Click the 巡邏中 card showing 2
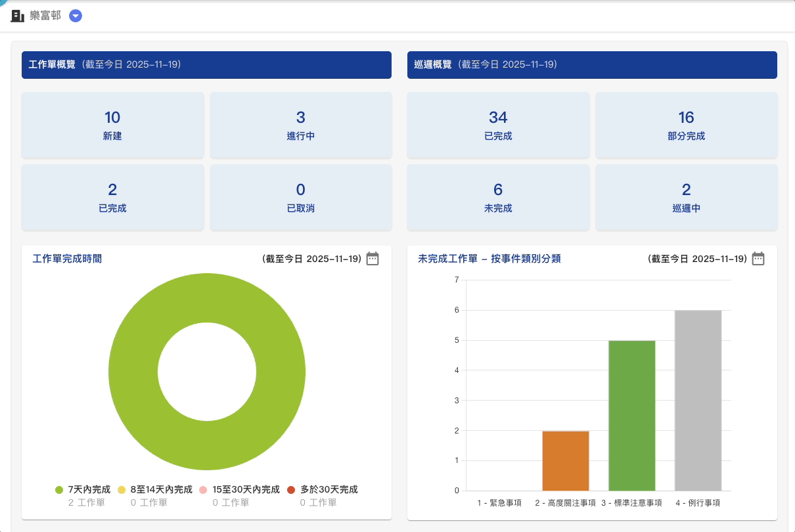 click(x=686, y=197)
